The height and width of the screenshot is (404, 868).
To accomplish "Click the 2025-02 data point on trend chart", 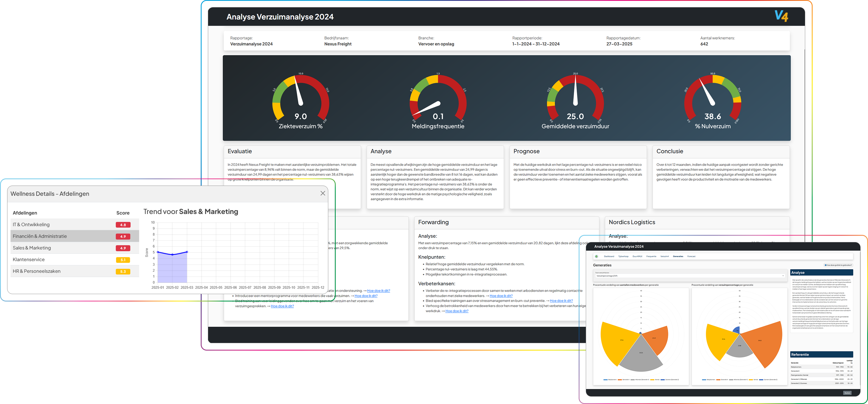I will pyautogui.click(x=173, y=255).
